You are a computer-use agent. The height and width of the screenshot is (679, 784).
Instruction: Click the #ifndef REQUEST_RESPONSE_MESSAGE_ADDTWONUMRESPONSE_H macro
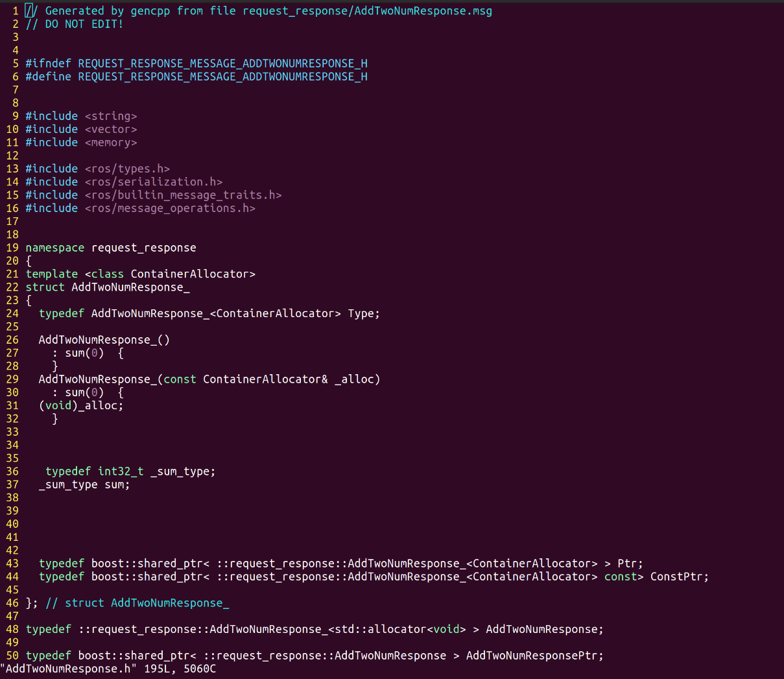(x=196, y=64)
